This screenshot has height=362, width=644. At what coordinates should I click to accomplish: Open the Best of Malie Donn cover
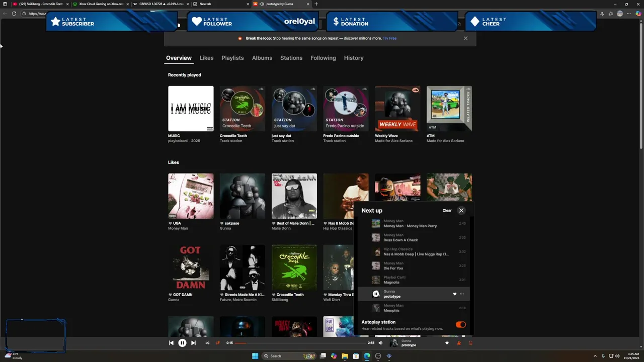click(x=294, y=196)
